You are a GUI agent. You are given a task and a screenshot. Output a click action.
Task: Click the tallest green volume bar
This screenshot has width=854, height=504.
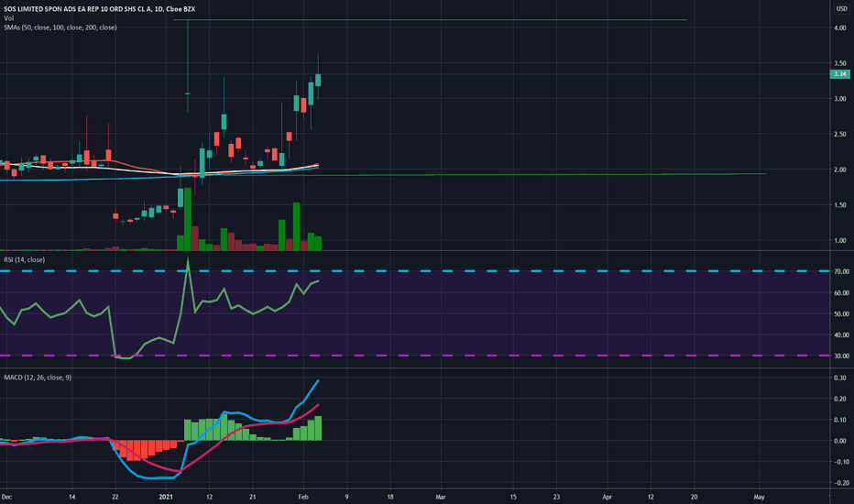pos(187,219)
